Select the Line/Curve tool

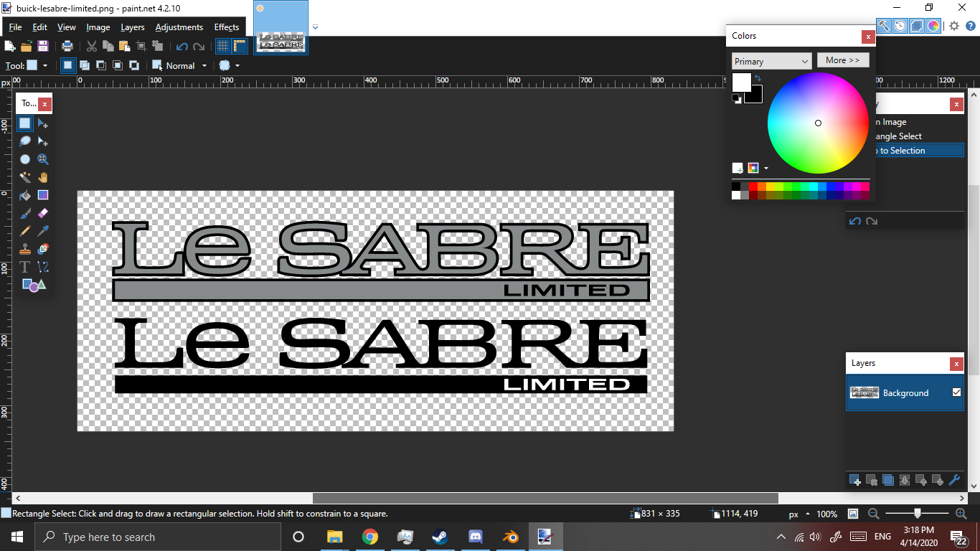(43, 267)
